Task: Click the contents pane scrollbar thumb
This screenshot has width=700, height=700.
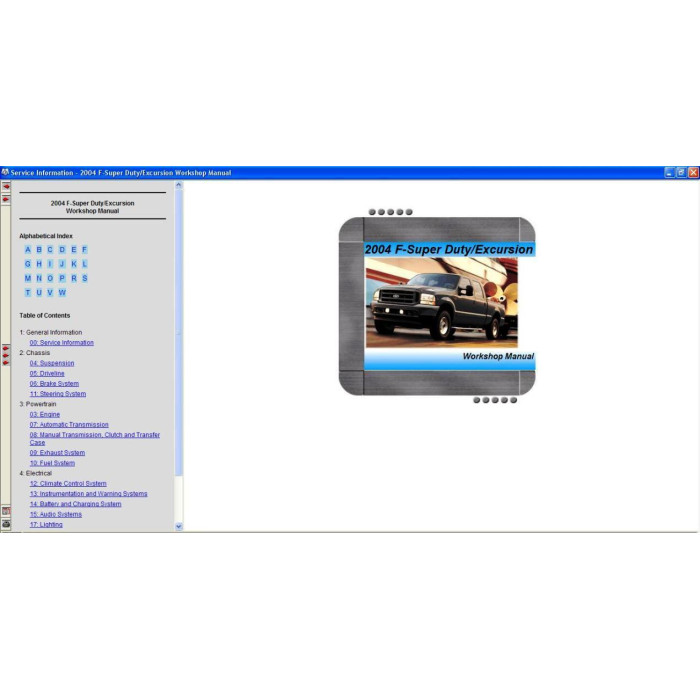Action: point(179,332)
